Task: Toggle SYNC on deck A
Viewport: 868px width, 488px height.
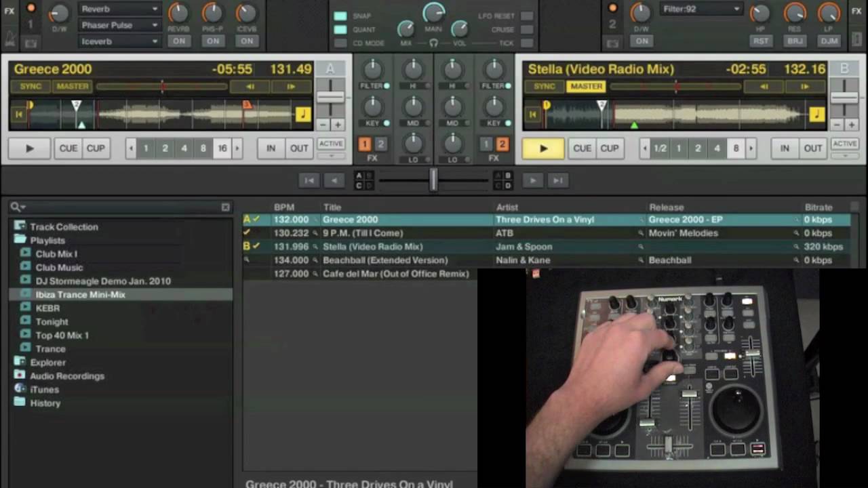Action: tap(31, 87)
